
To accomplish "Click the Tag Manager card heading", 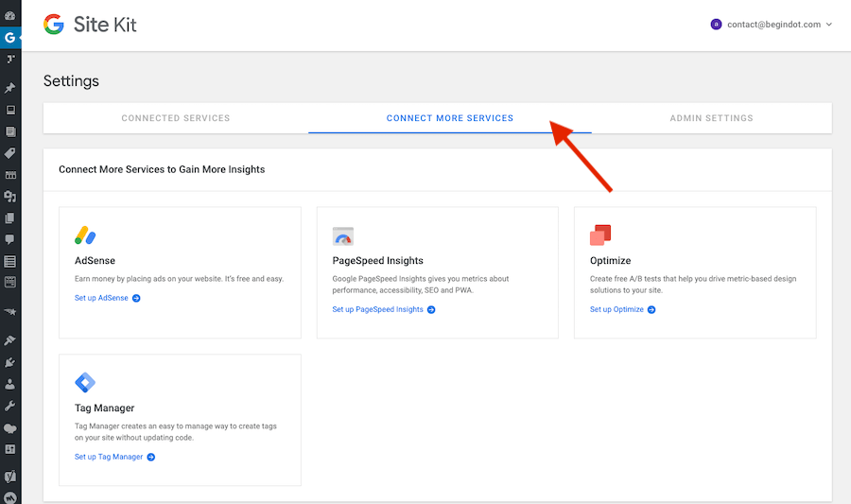I will (104, 408).
